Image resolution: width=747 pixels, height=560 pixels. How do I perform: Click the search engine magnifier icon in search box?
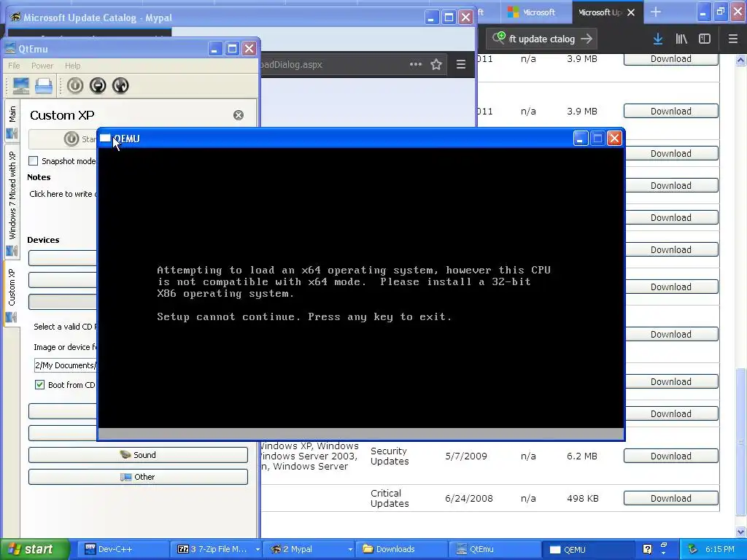coord(499,38)
